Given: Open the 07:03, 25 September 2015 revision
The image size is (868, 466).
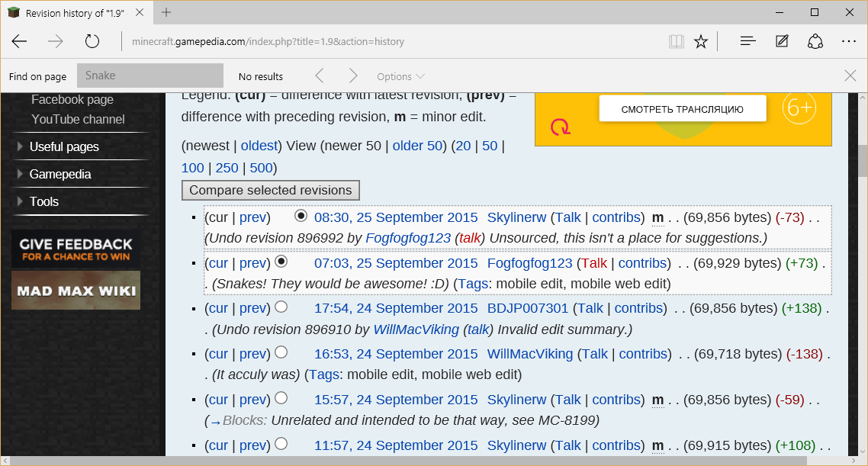Looking at the screenshot, I should (396, 263).
